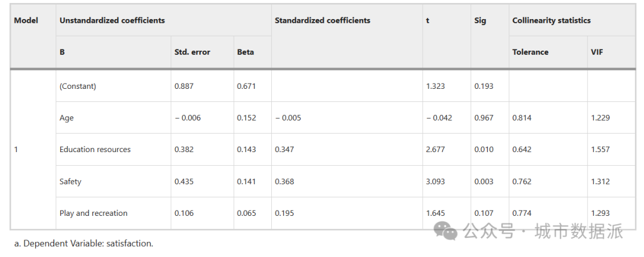Click the Sig column header
This screenshot has height=257, width=644.
[x=480, y=20]
